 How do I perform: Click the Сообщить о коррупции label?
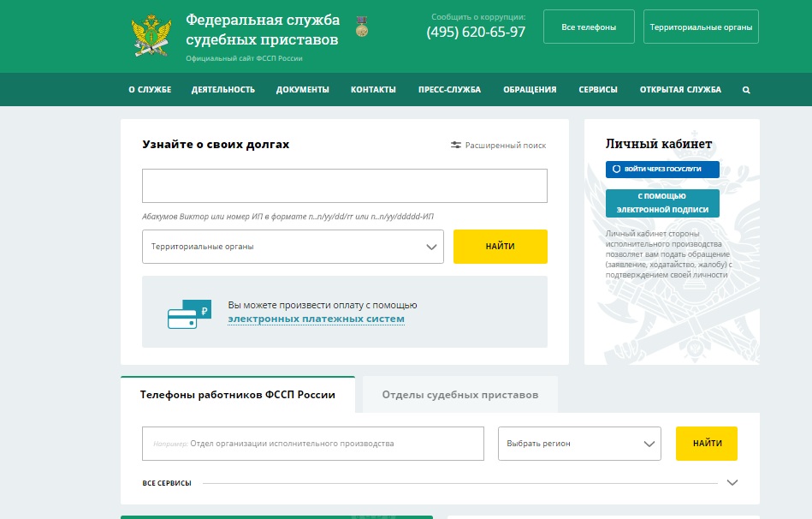(478, 16)
